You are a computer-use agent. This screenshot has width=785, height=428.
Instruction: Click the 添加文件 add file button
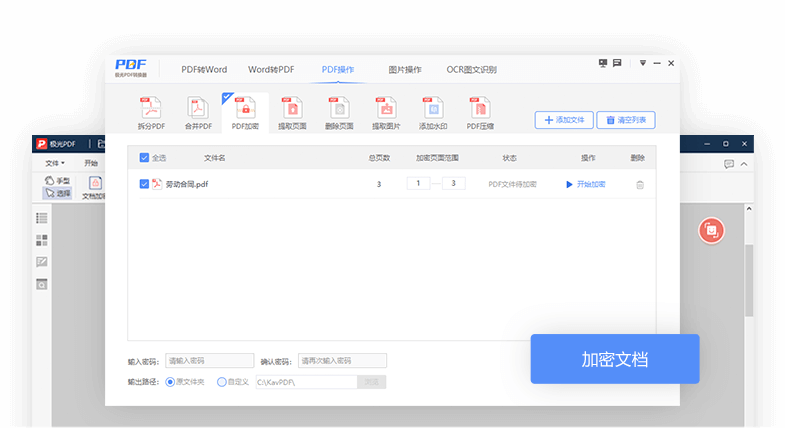[562, 120]
